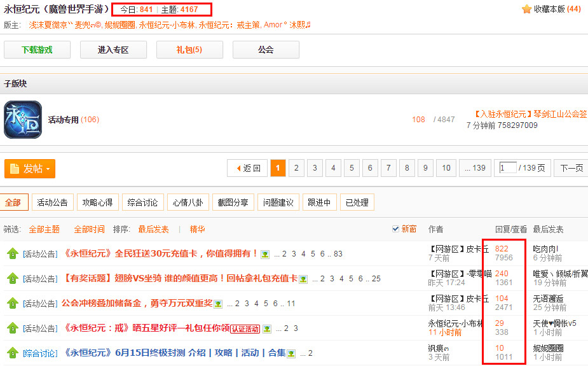Open the 公会 button
Viewport: 588px width, 366px height.
[x=266, y=50]
